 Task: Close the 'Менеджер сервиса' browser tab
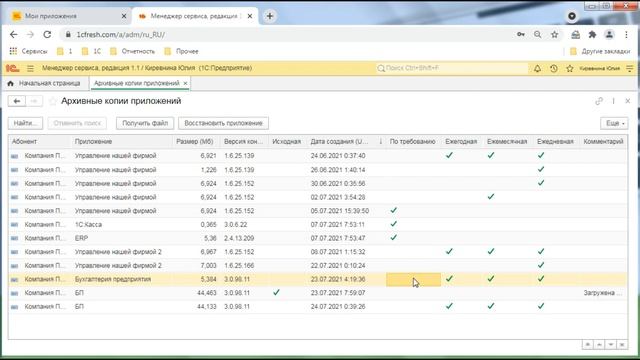click(250, 16)
